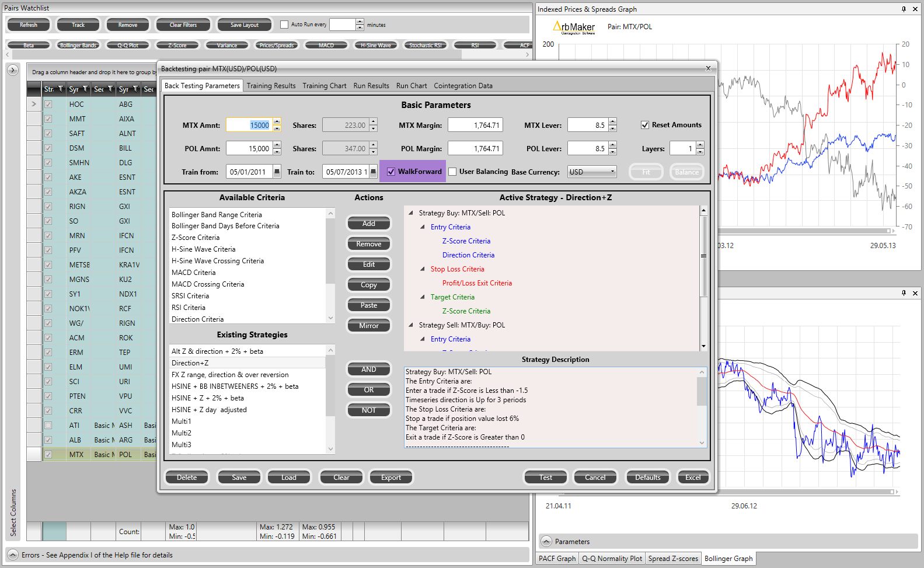The width and height of the screenshot is (924, 568).
Task: Increase the Layers count
Action: tap(700, 145)
